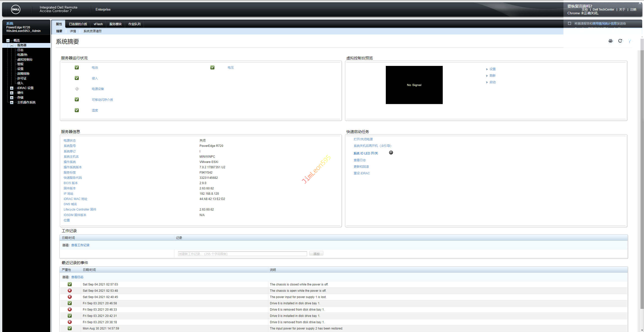The image size is (644, 332).
Task: Close the Chrome restore pages popup
Action: pyautogui.click(x=640, y=3)
